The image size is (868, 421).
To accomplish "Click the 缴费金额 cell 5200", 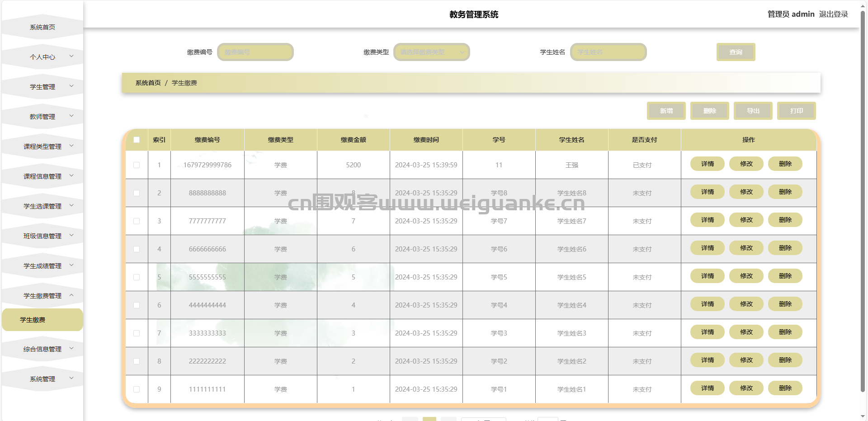I will pos(354,165).
